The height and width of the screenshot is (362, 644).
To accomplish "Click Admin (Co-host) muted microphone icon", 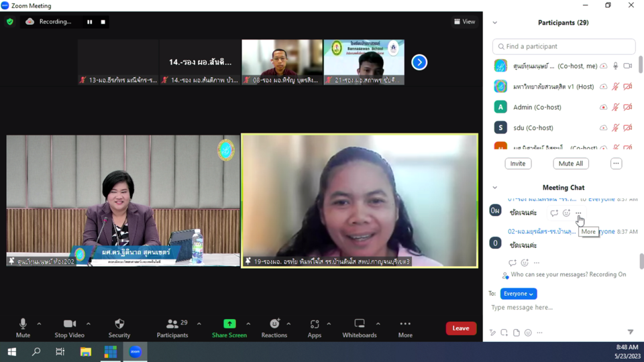I will pos(615,107).
